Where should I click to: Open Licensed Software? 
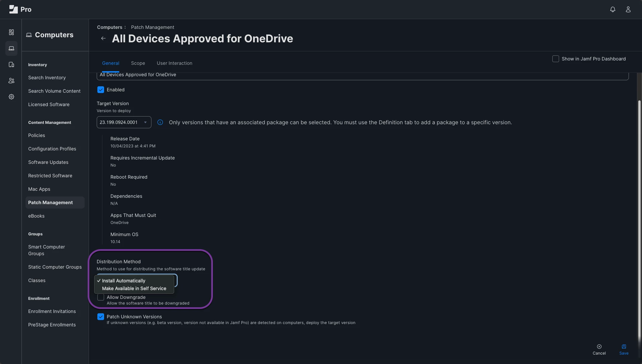(x=49, y=104)
